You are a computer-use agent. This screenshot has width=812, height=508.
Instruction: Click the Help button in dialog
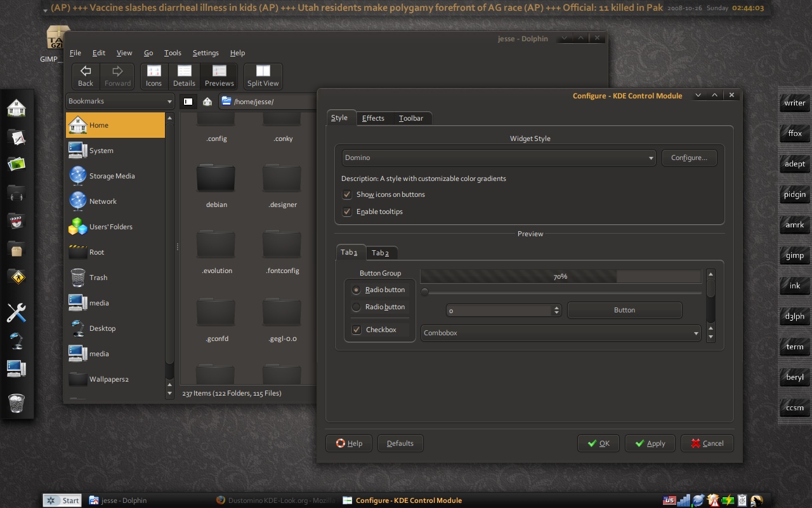(x=349, y=443)
